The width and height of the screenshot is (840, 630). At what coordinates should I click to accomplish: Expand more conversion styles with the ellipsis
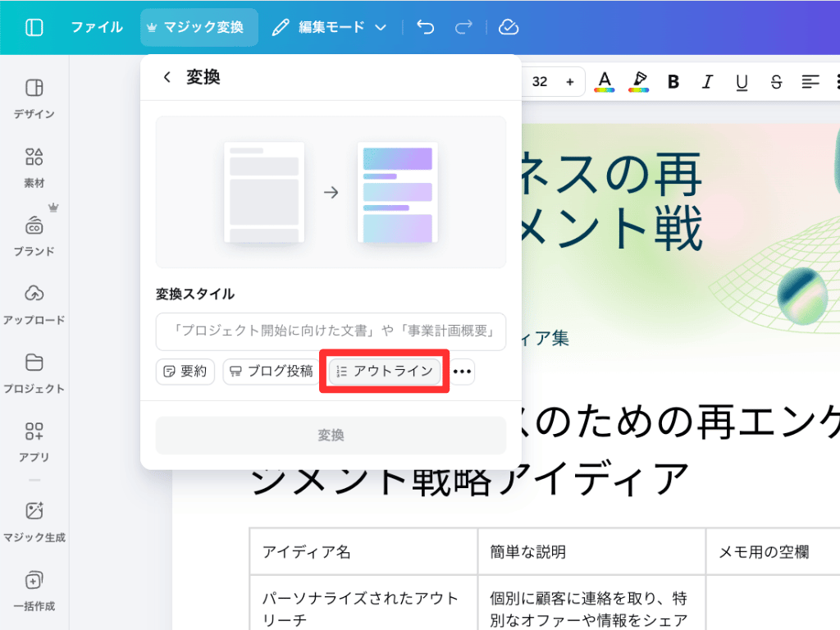[461, 372]
